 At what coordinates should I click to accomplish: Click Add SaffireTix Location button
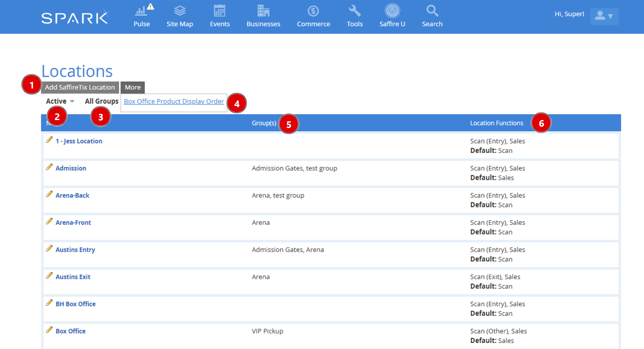tap(80, 87)
